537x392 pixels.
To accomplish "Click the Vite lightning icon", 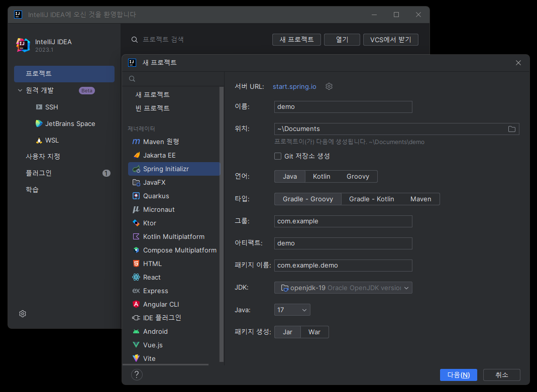I will 136,358.
